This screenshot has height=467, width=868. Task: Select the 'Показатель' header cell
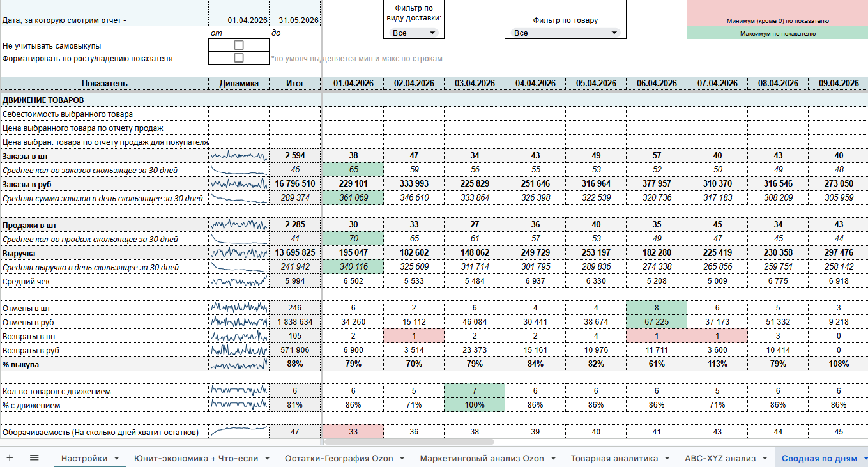pos(104,83)
